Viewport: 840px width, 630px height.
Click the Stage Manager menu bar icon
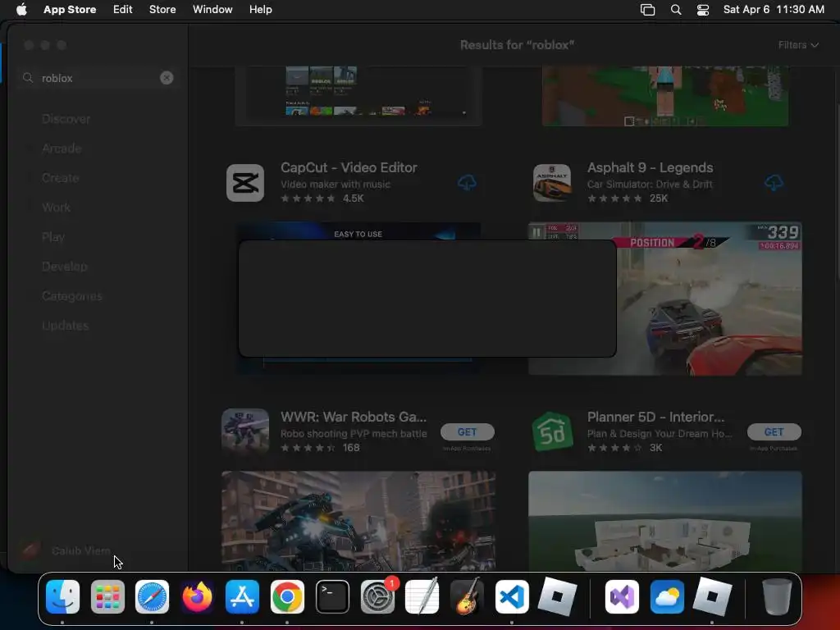point(648,10)
